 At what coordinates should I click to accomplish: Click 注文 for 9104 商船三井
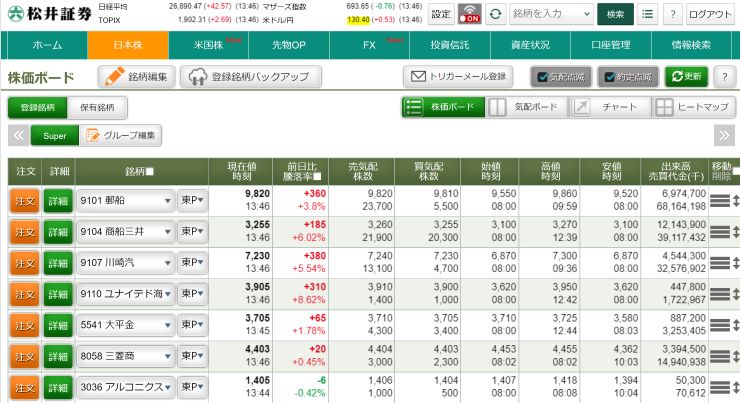(x=25, y=233)
